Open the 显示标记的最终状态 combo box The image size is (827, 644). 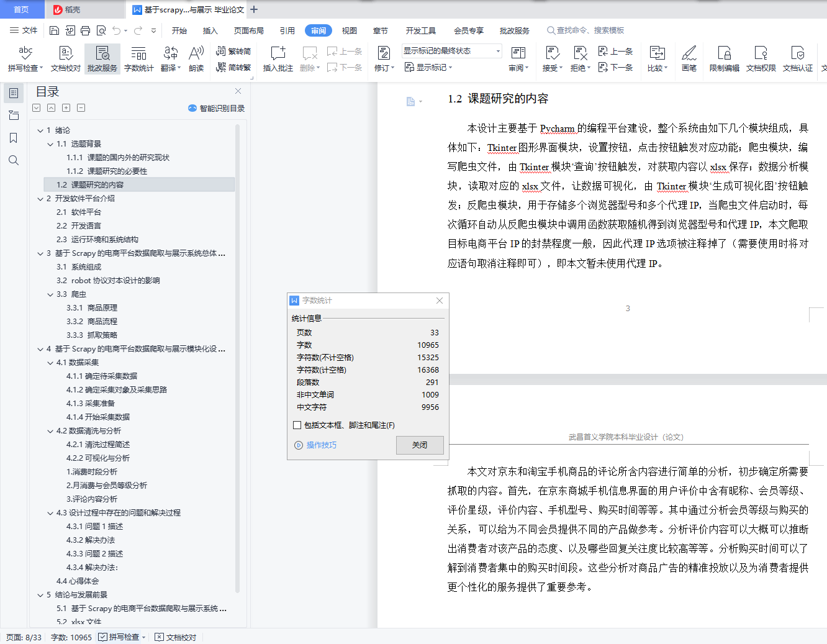point(451,51)
